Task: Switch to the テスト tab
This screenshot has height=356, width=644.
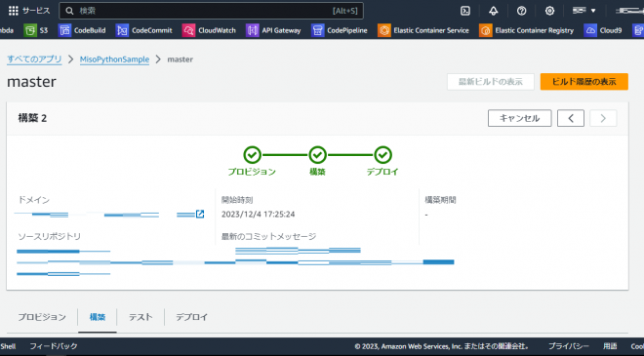Action: 141,317
